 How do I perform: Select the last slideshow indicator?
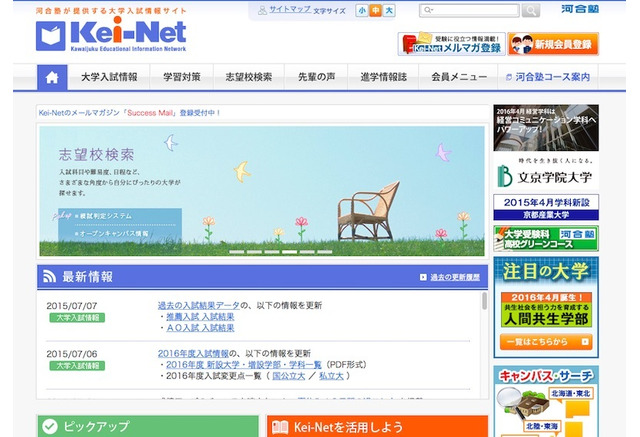click(x=325, y=252)
